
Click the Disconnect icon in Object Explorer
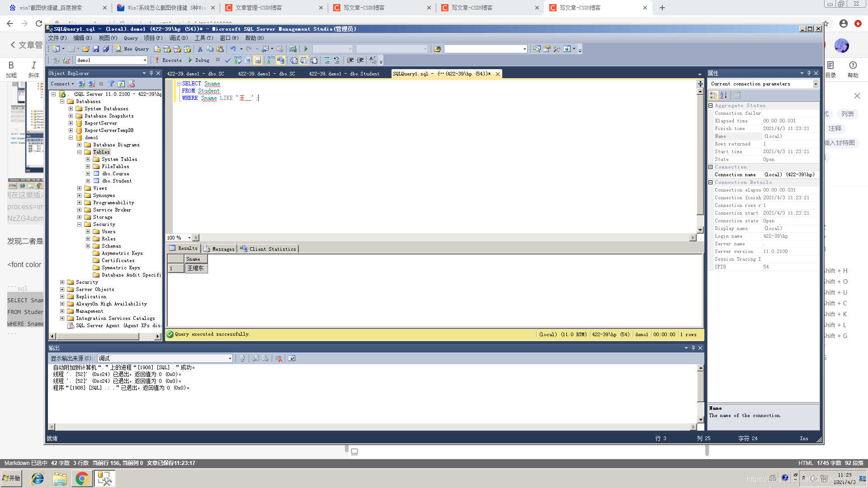pyautogui.click(x=92, y=84)
